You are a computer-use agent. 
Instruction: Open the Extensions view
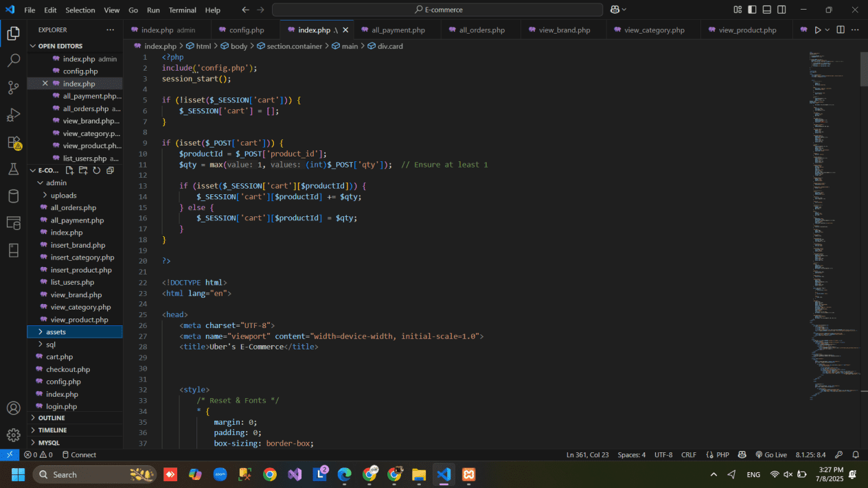point(13,142)
